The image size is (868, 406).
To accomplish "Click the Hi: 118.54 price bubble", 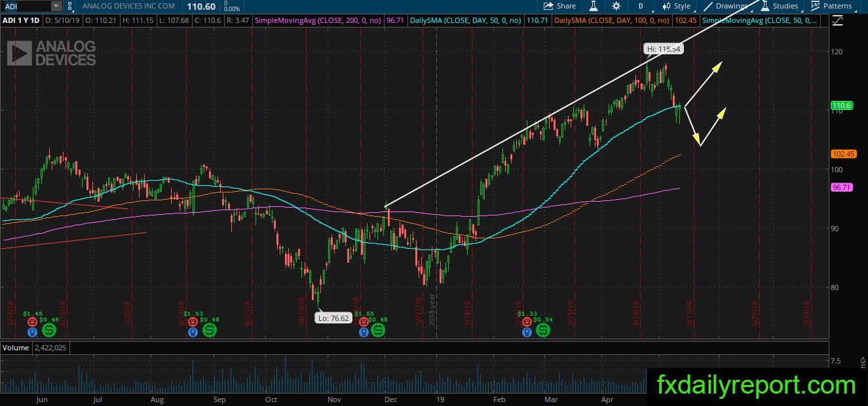I will tap(664, 49).
